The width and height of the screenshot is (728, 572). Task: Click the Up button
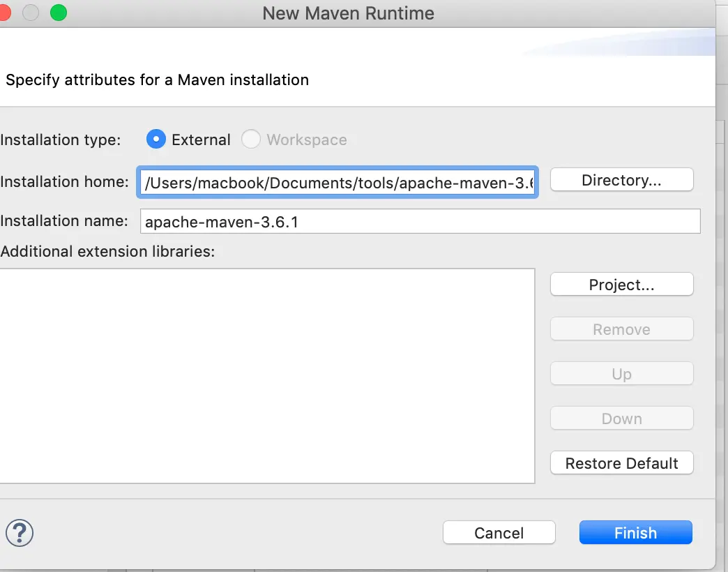pyautogui.click(x=622, y=373)
